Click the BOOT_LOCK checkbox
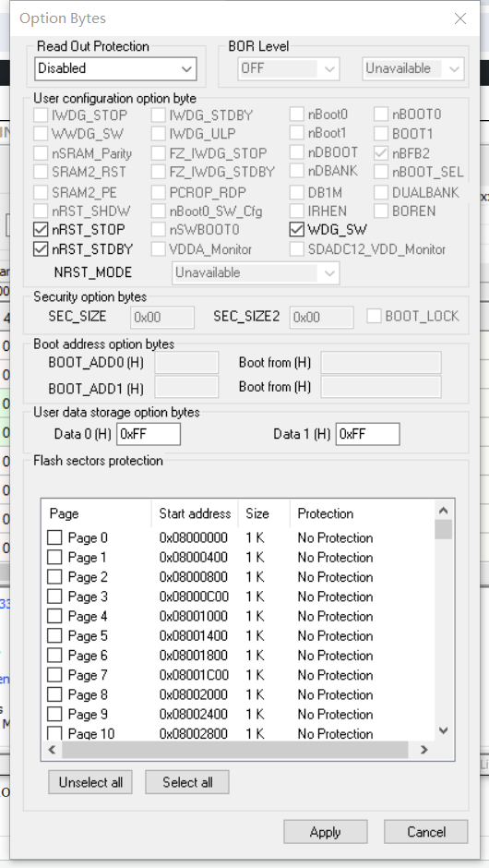 [x=375, y=316]
